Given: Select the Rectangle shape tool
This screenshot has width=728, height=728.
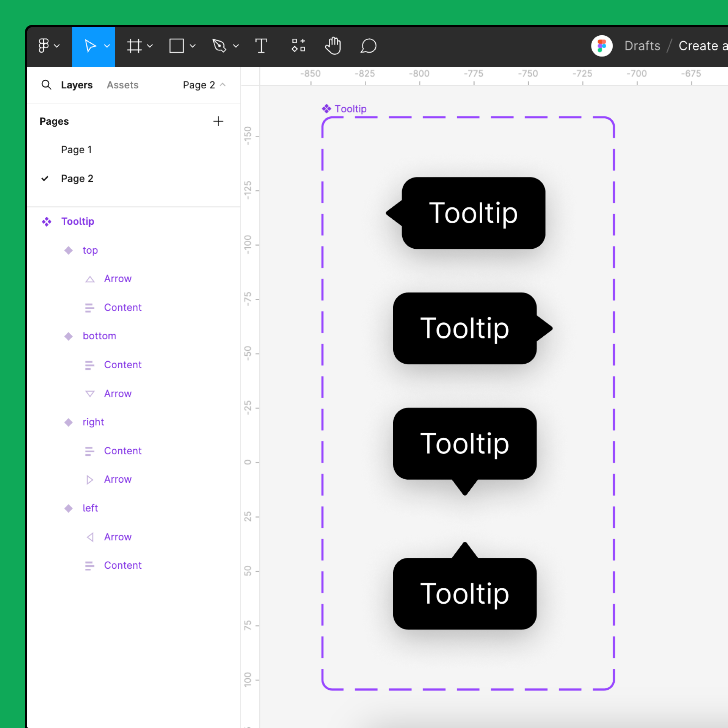Looking at the screenshot, I should coord(176,46).
